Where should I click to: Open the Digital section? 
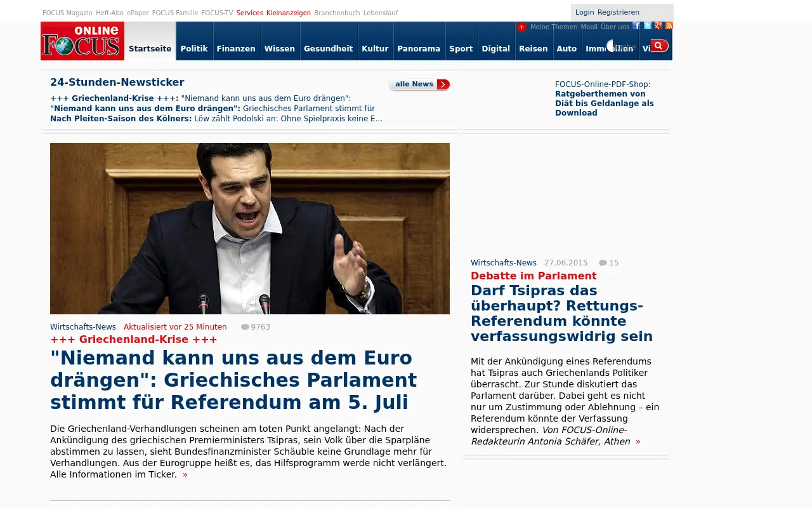point(496,49)
